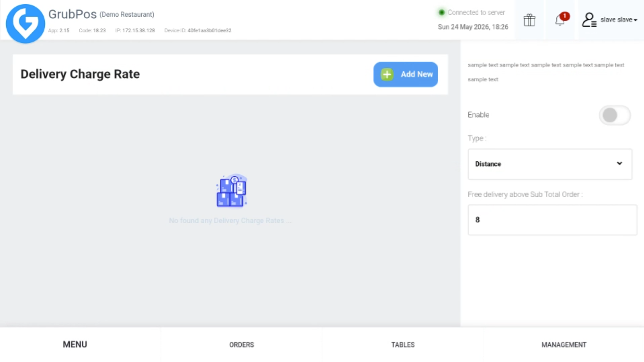
Task: Click the No found any Delivery Charge Rates message
Action: tap(230, 221)
